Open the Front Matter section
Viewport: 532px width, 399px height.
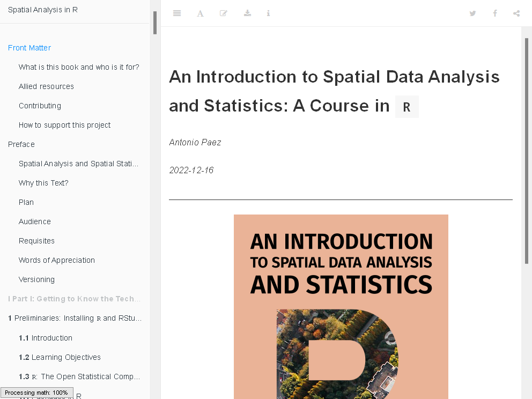[x=29, y=48]
